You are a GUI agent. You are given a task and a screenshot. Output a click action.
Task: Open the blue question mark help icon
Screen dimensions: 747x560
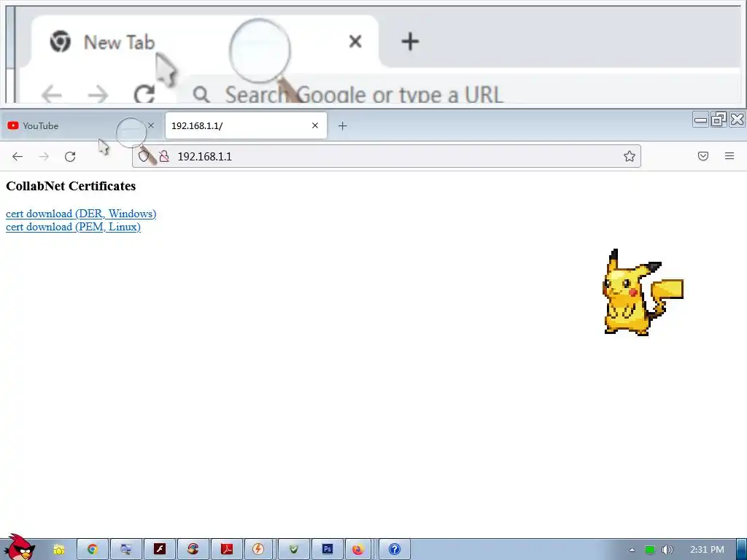click(x=395, y=550)
